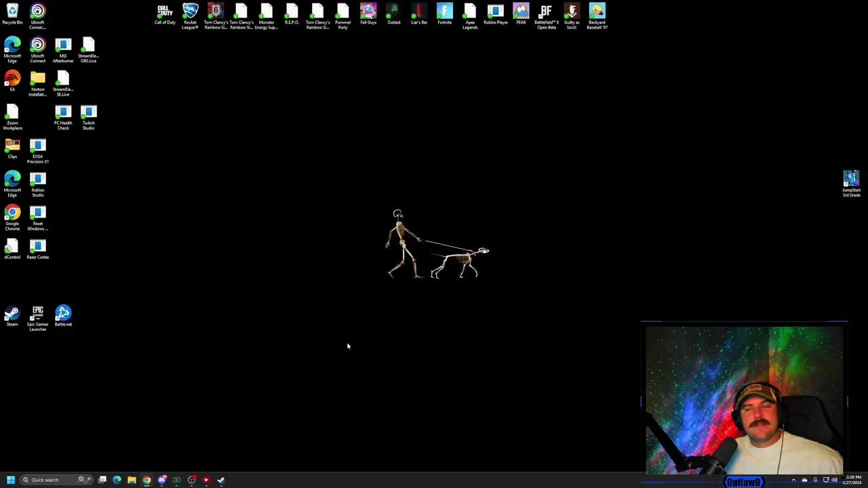This screenshot has height=488, width=868.
Task: Open File Explorer from the taskbar
Action: (x=132, y=480)
